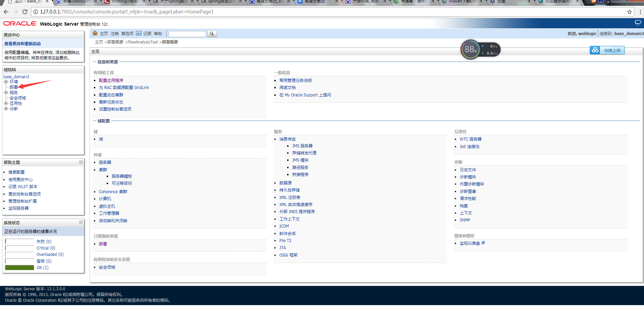644x325 pixels.
Task: Collapse the 系统状态 panel
Action: click(x=81, y=222)
